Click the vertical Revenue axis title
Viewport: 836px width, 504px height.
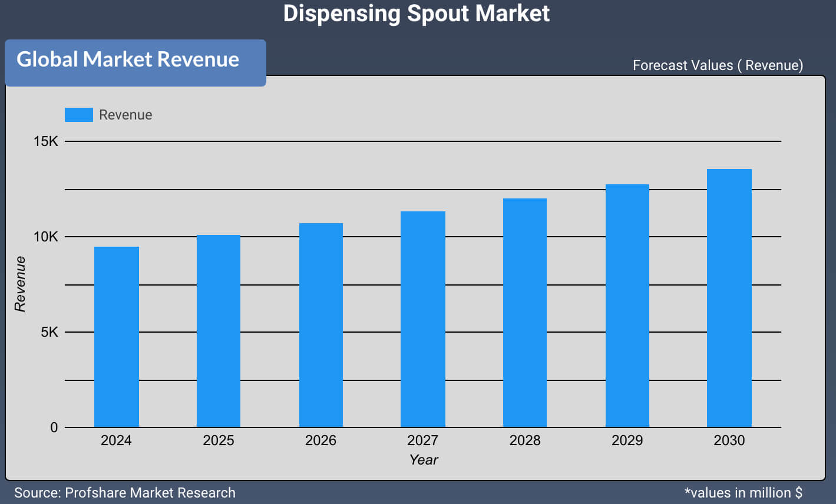[x=20, y=284]
